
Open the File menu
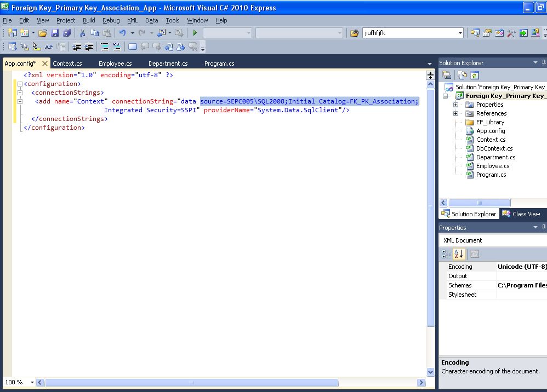7,20
